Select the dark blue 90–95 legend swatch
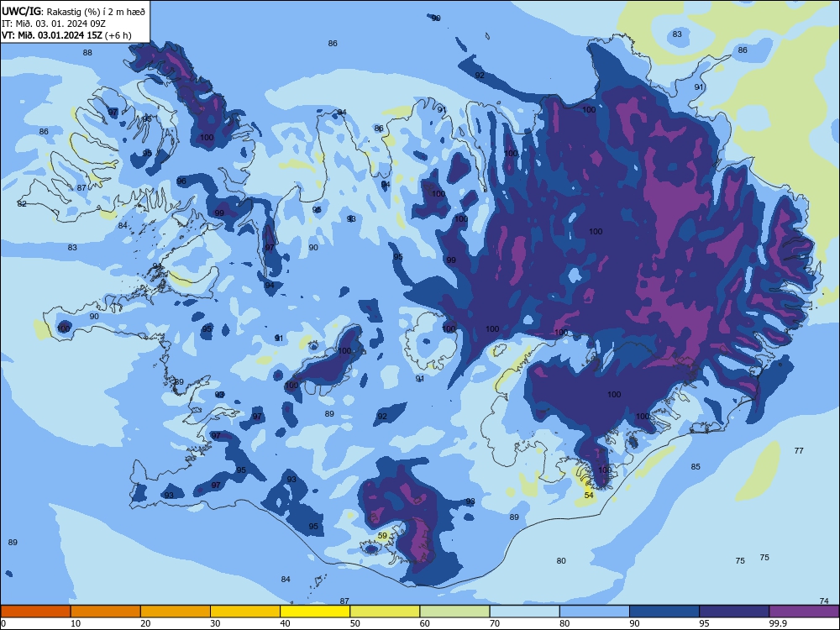The image size is (840, 630). tap(664, 612)
